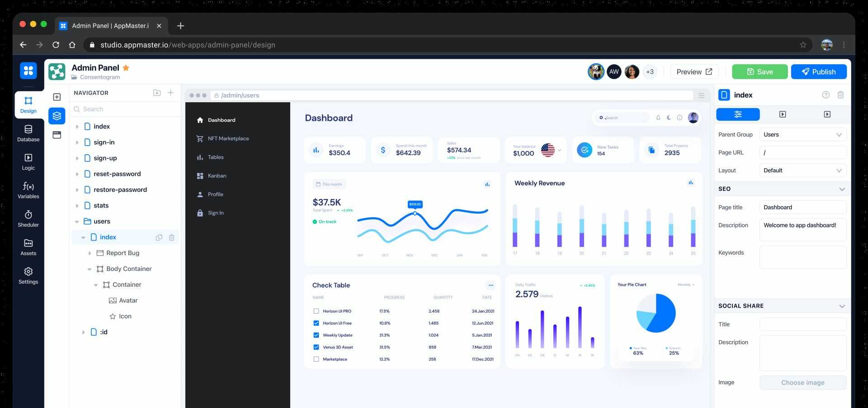Check the Marketplace row checkbox
Viewport: 868px width, 408px height.
click(316, 359)
